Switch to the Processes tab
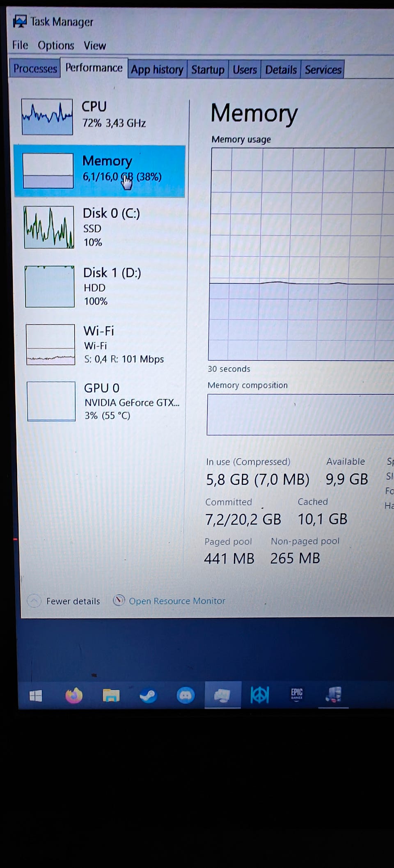Viewport: 394px width, 868px height. 35,69
